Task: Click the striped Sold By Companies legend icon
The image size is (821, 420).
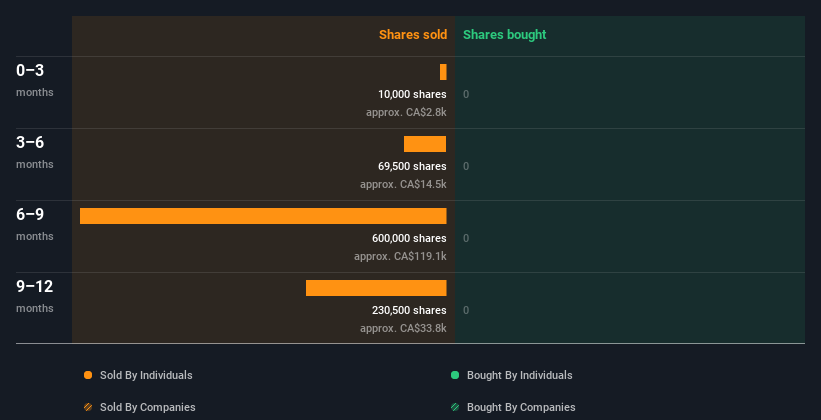Action: [88, 407]
